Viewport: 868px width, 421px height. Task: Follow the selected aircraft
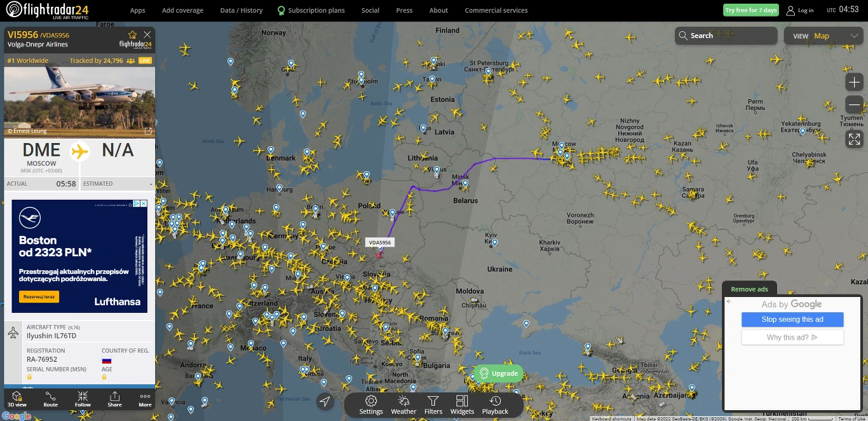coord(83,399)
